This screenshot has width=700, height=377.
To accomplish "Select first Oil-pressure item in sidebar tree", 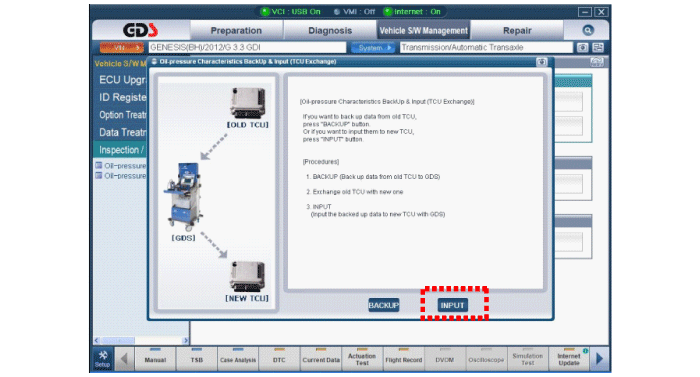I will coord(121,166).
